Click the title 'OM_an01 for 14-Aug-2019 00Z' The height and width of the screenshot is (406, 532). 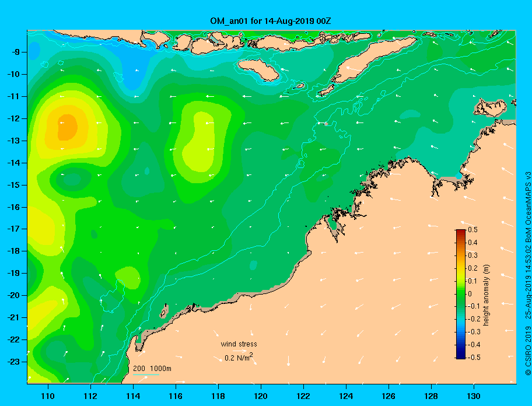coord(271,21)
